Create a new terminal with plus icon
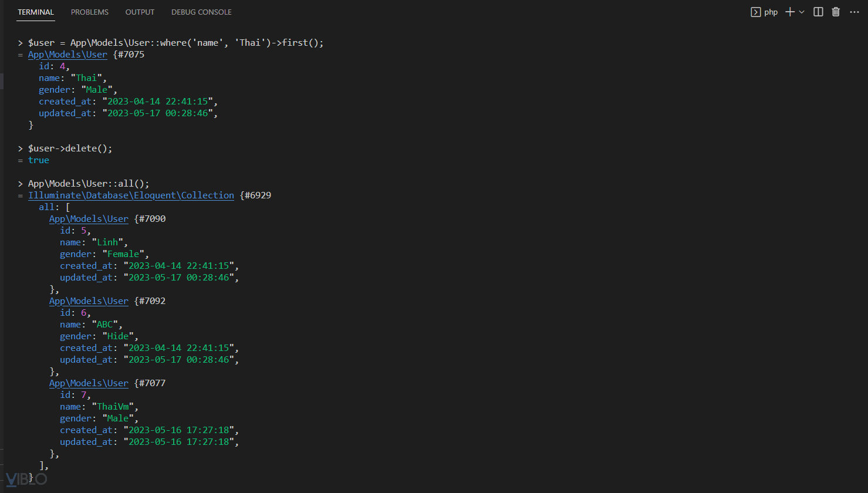868x493 pixels. click(790, 12)
